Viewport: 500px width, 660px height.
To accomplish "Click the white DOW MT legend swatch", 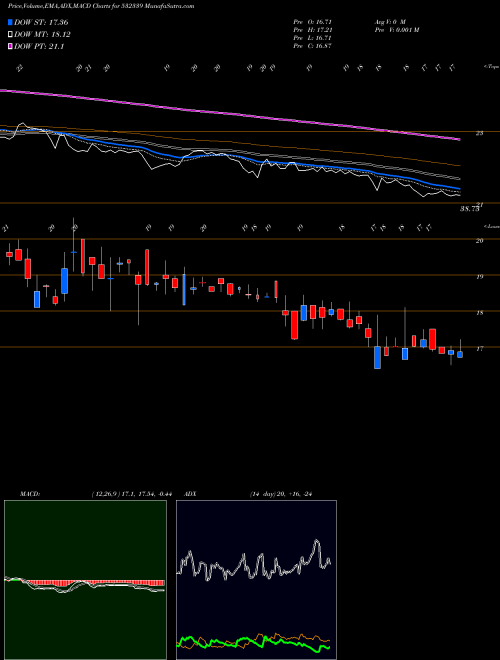I will coord(10,35).
